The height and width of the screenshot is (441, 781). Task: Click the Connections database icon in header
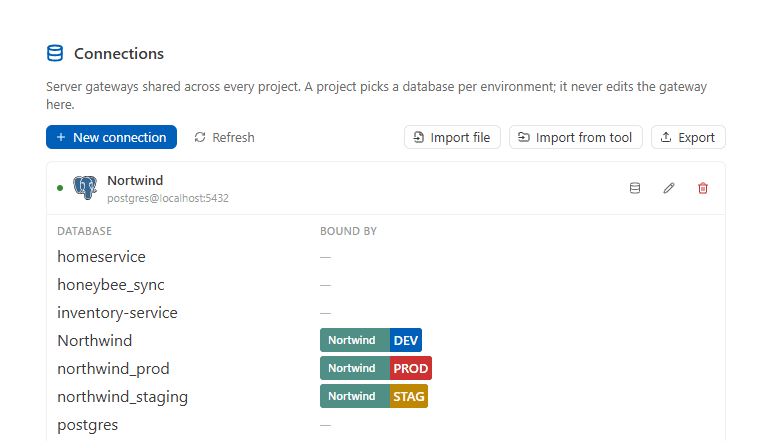click(55, 53)
